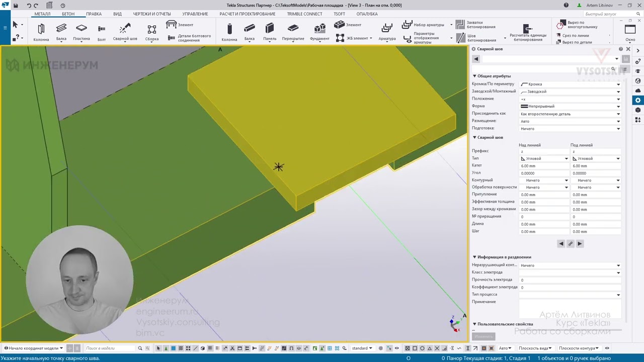
Task: Apply Вырез по детали cut
Action: click(575, 42)
